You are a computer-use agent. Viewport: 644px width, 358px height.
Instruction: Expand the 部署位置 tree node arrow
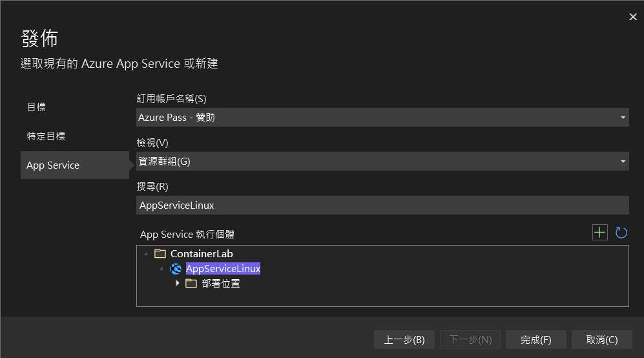pyautogui.click(x=178, y=283)
